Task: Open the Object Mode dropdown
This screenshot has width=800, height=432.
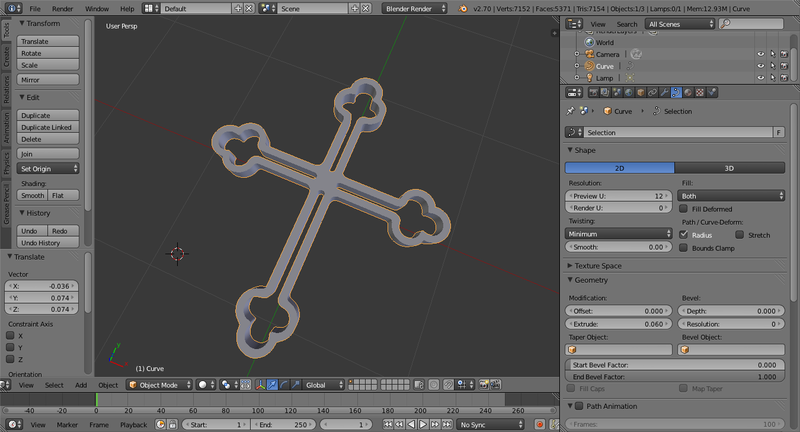Action: click(160, 385)
